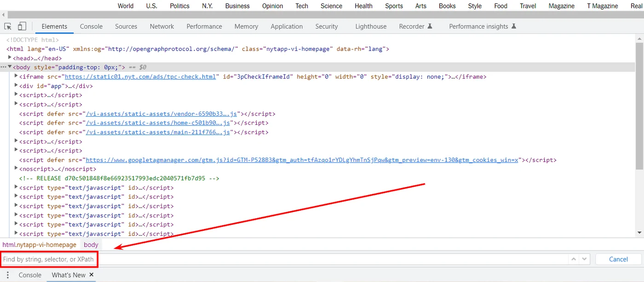Open the Business section link
The height and width of the screenshot is (282, 644).
click(x=237, y=6)
